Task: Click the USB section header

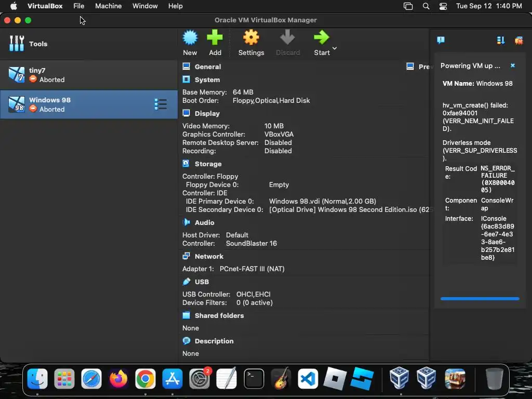Action: tap(202, 282)
